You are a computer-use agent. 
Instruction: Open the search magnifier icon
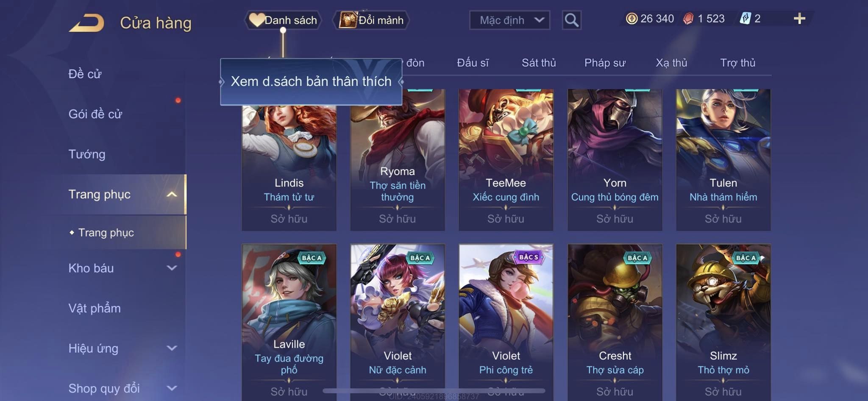pyautogui.click(x=571, y=20)
